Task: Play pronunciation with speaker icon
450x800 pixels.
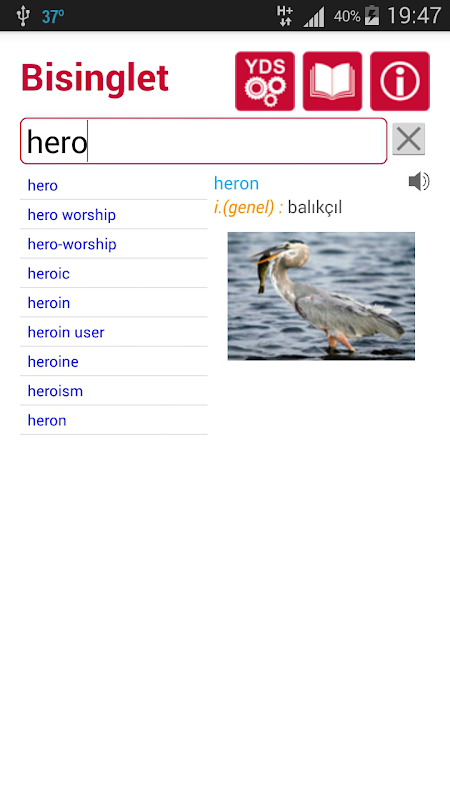Action: [419, 182]
